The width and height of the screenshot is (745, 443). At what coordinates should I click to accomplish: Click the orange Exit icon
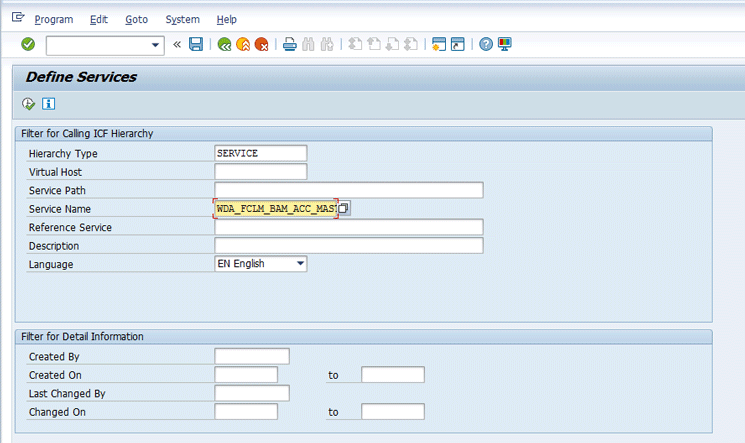243,44
